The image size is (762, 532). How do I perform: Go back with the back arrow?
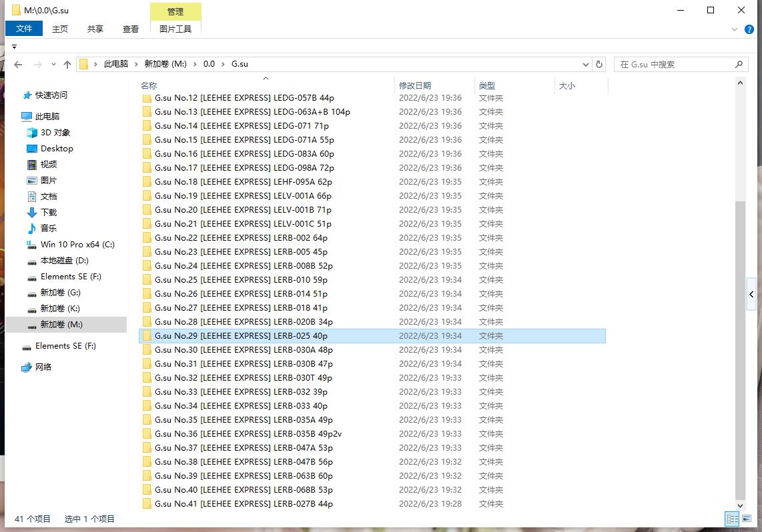[x=18, y=64]
